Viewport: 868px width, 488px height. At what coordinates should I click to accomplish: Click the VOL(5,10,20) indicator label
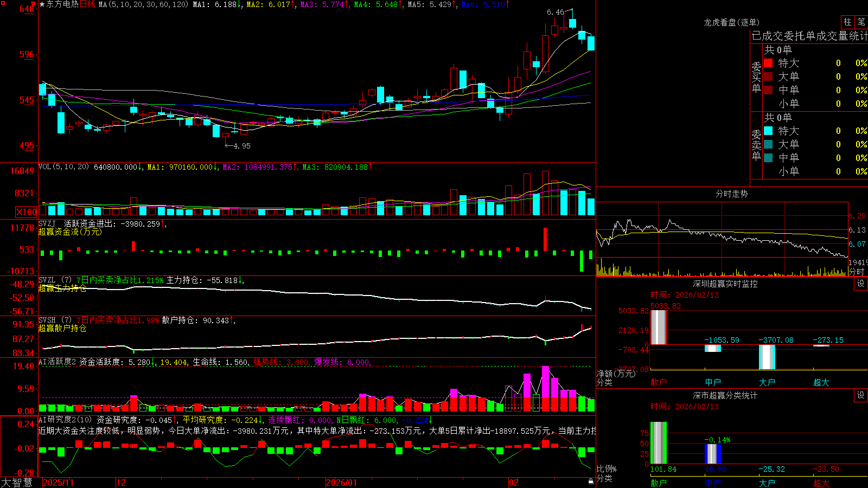pyautogui.click(x=64, y=167)
